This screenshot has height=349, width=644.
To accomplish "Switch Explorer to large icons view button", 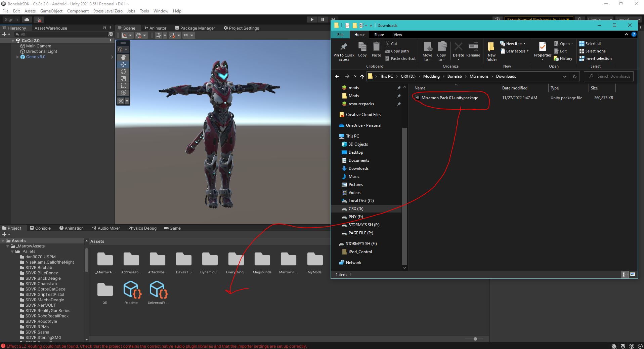I will (x=633, y=274).
